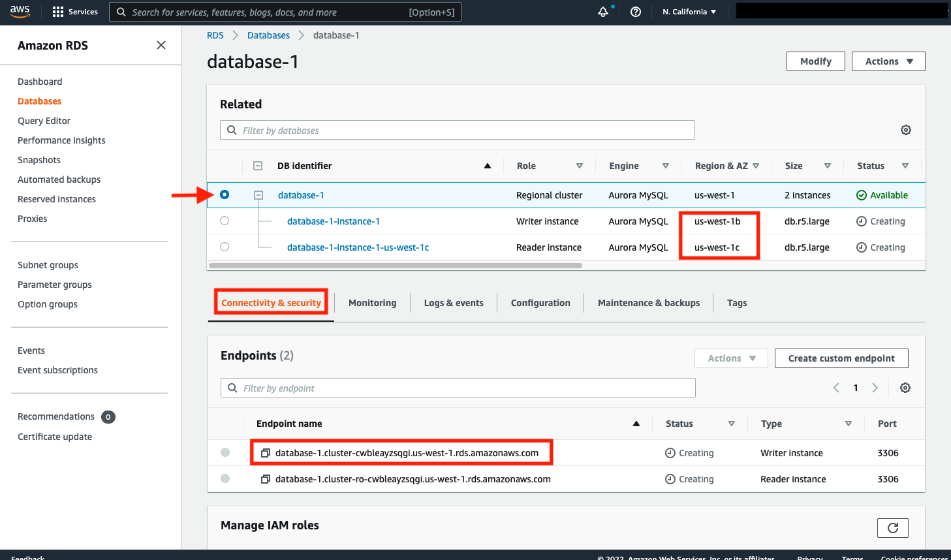Open the Endpoints Actions dropdown
Viewport: 951px width, 560px height.
click(731, 358)
